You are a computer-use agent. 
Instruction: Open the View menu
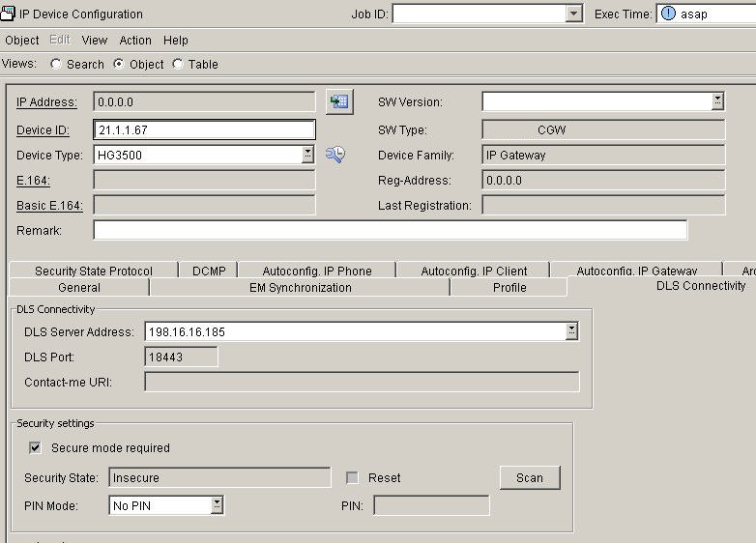(x=95, y=40)
